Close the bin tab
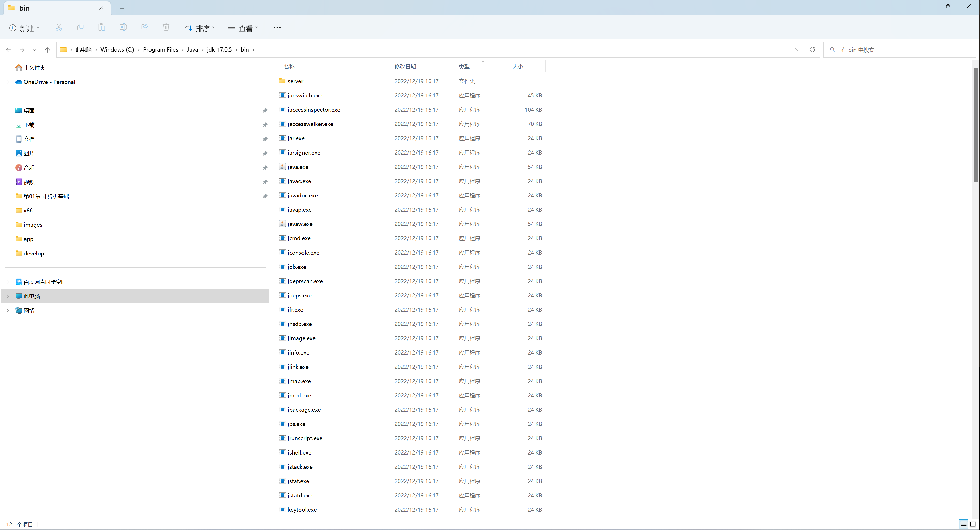This screenshot has height=530, width=980. 102,8
